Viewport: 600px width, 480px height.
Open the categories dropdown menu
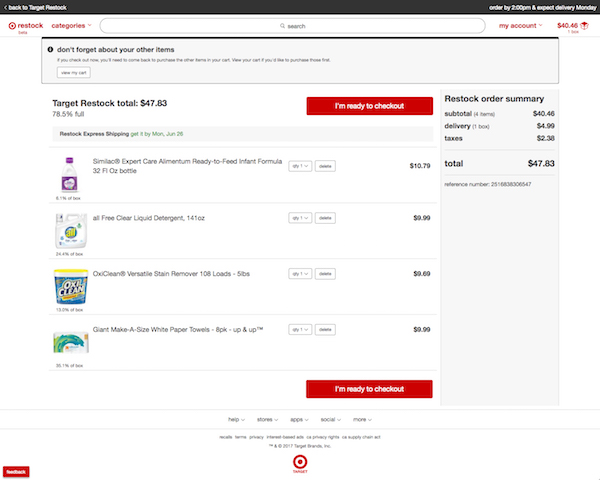coord(72,26)
